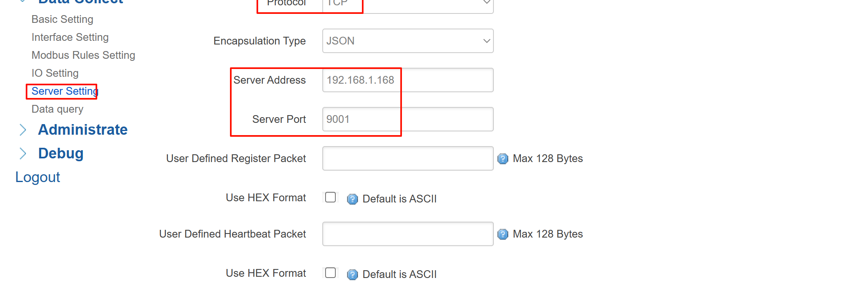Enable HEX format for heartbeat packet

pyautogui.click(x=330, y=273)
